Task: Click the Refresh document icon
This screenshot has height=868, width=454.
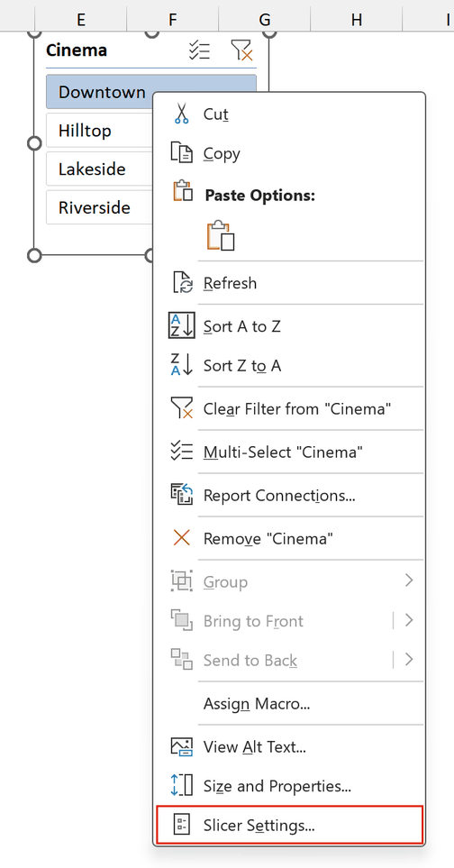Action: [182, 282]
